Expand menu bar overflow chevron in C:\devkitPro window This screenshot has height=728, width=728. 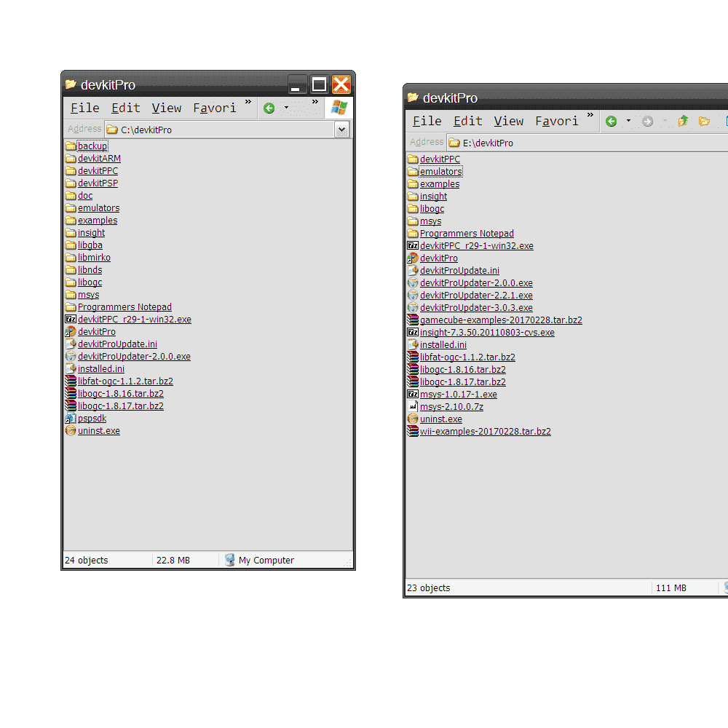click(248, 102)
